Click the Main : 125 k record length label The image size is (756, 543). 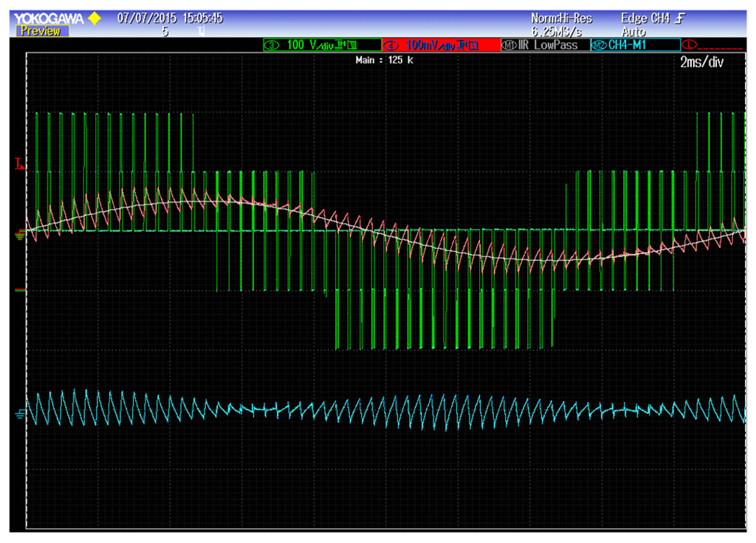384,60
